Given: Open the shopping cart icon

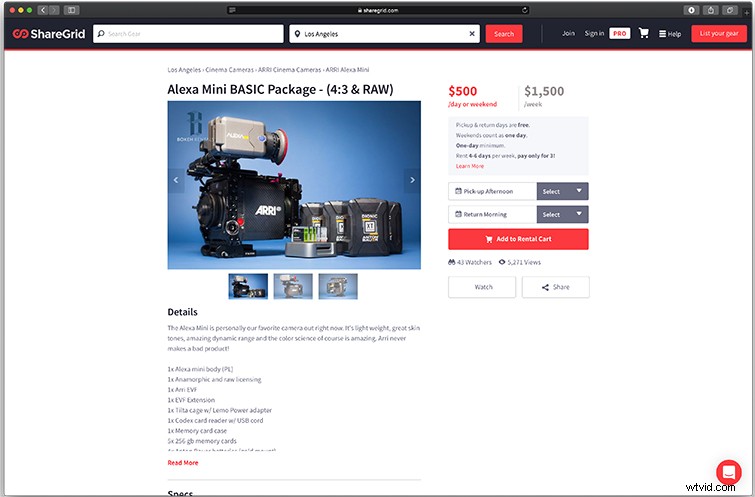Looking at the screenshot, I should (x=643, y=33).
